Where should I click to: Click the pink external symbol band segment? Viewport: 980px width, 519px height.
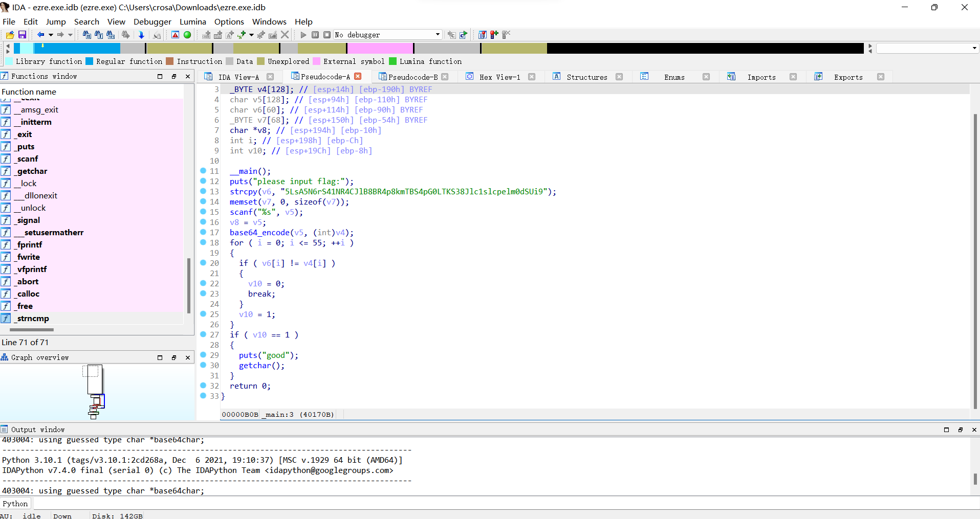coord(380,48)
